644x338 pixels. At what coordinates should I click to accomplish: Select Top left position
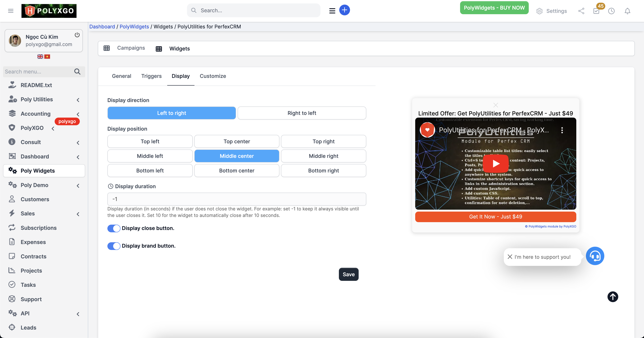pos(150,142)
